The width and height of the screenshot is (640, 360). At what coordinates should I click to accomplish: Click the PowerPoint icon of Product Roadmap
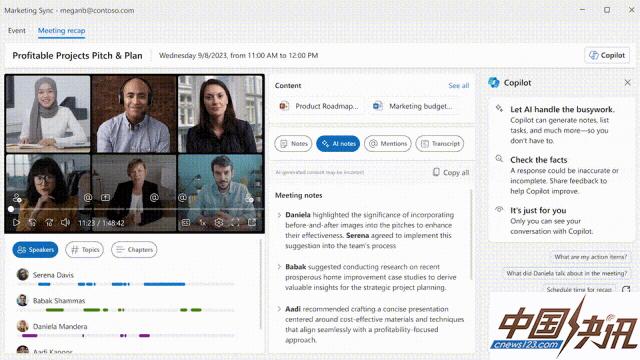coord(284,106)
